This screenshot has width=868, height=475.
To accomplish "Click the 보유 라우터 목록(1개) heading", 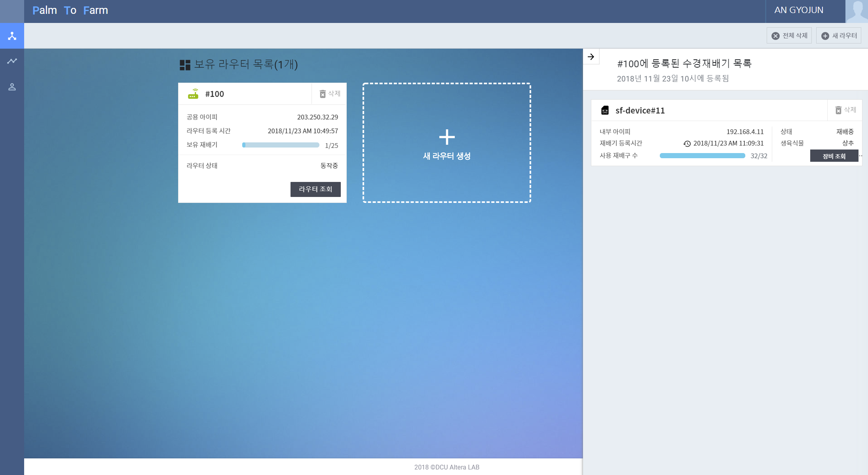I will (x=246, y=64).
